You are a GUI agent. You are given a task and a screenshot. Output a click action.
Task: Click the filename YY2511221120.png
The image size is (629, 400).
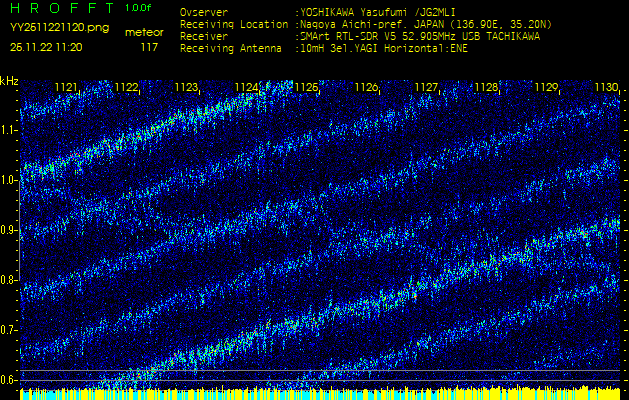(x=59, y=28)
